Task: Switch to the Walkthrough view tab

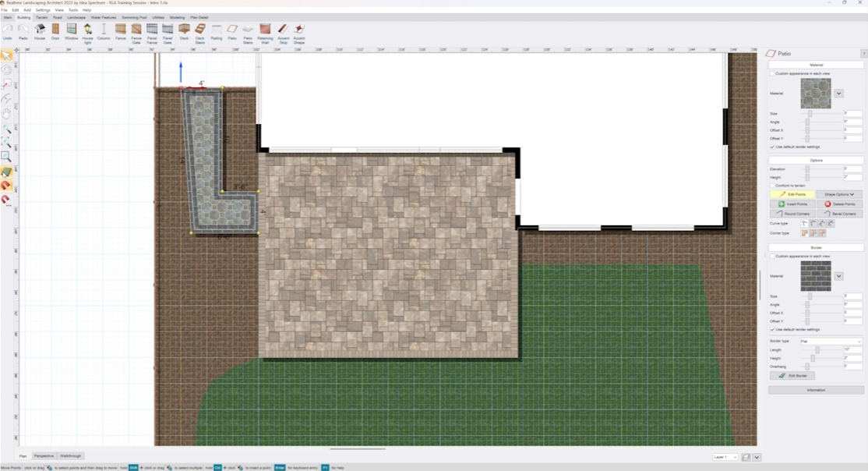Action: [70, 456]
